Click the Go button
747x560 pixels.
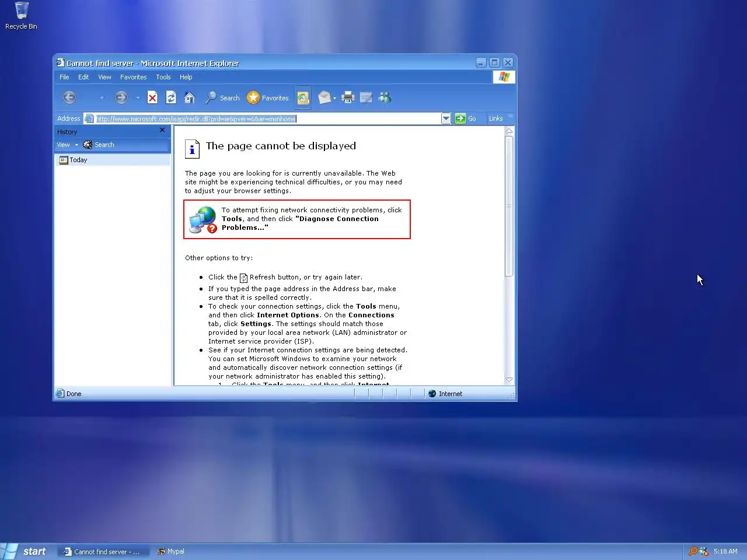[x=466, y=118]
